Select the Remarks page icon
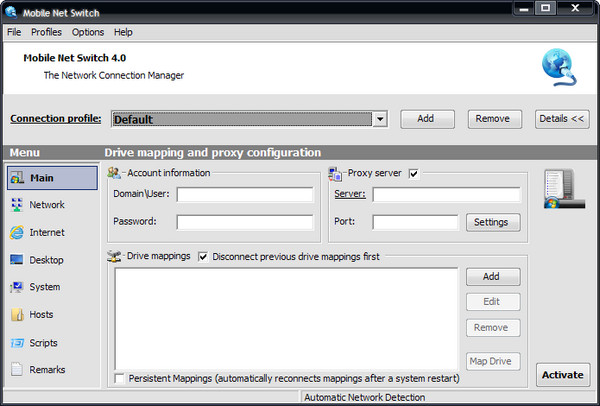 pos(17,370)
